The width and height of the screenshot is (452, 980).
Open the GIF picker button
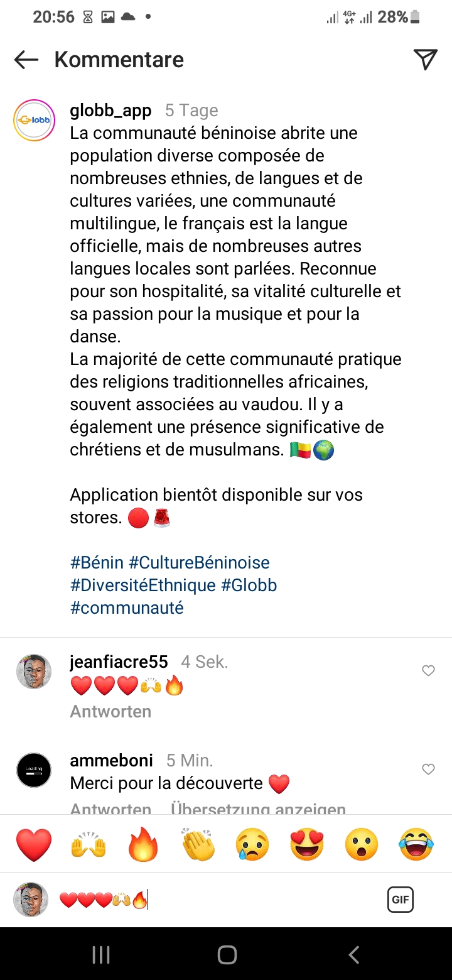click(x=400, y=900)
